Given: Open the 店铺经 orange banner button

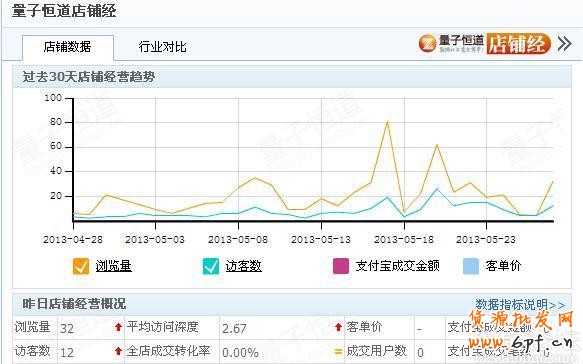Looking at the screenshot, I should point(518,44).
